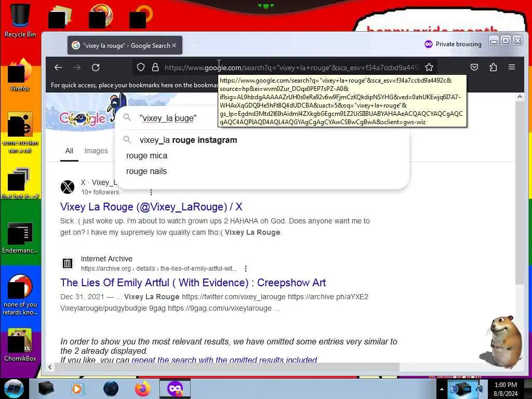The width and height of the screenshot is (532, 399).
Task: Choose suggestion "rouge mica"
Action: click(147, 156)
